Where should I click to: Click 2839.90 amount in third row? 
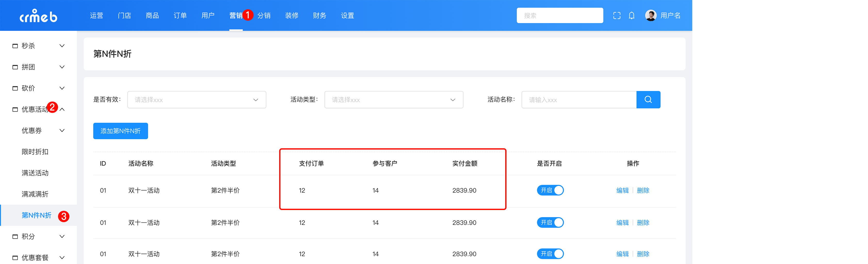pos(464,254)
